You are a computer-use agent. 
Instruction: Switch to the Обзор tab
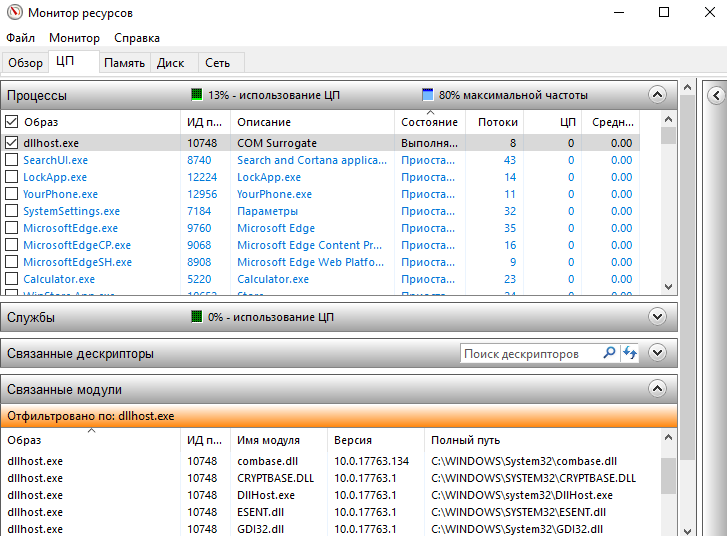(x=25, y=63)
